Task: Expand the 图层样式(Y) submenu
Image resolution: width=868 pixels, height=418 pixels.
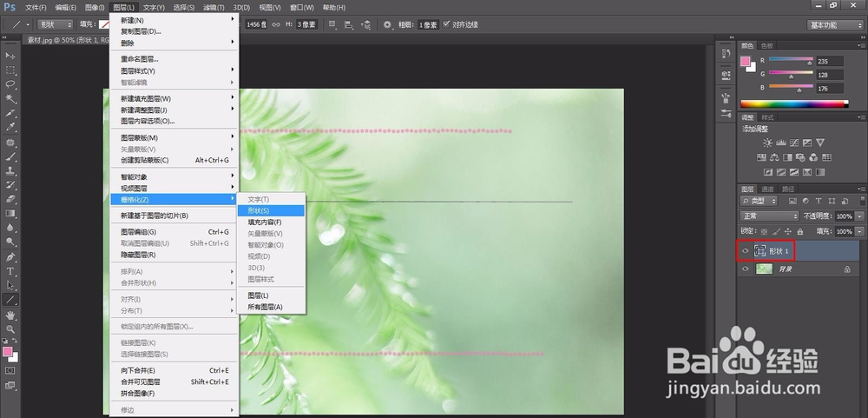Action: (x=174, y=71)
